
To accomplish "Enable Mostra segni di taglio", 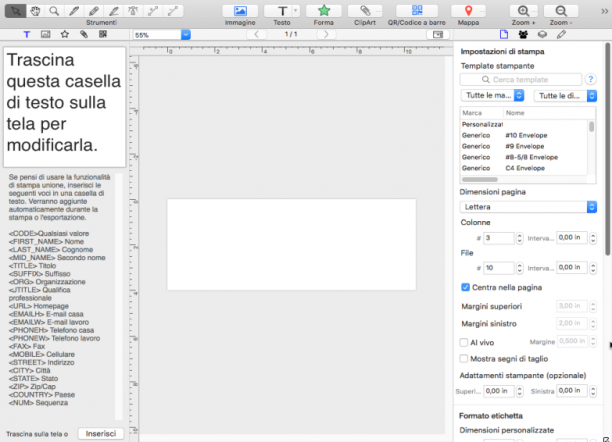I will (x=464, y=358).
